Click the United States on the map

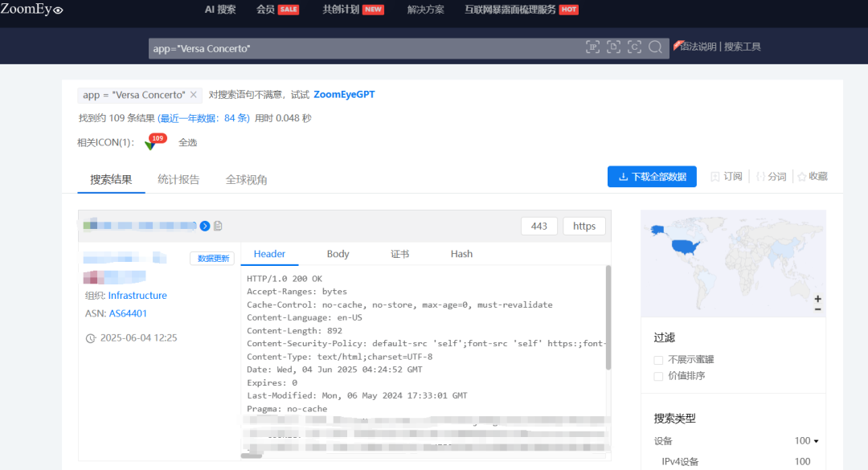[x=684, y=246]
